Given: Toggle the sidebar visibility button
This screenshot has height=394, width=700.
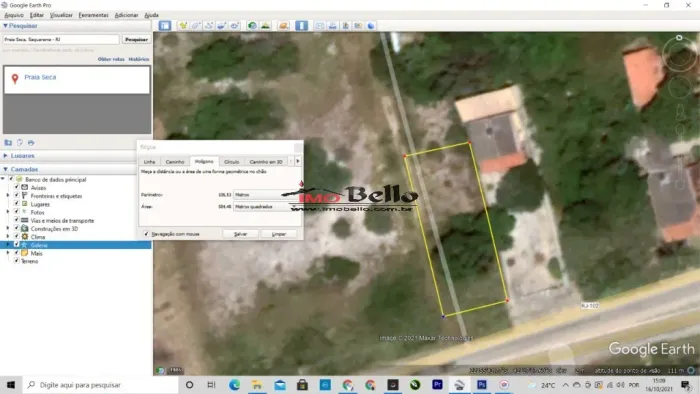Looking at the screenshot, I should click(x=165, y=25).
